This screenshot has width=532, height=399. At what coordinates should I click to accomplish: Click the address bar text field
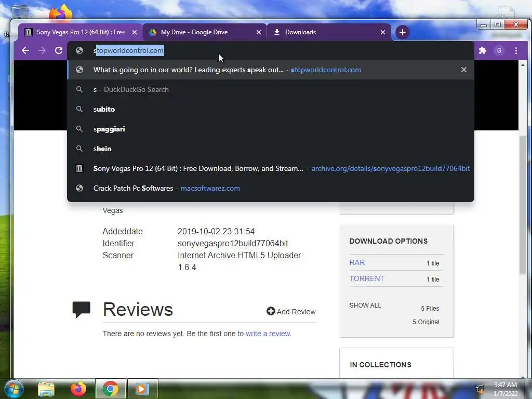coord(271,50)
